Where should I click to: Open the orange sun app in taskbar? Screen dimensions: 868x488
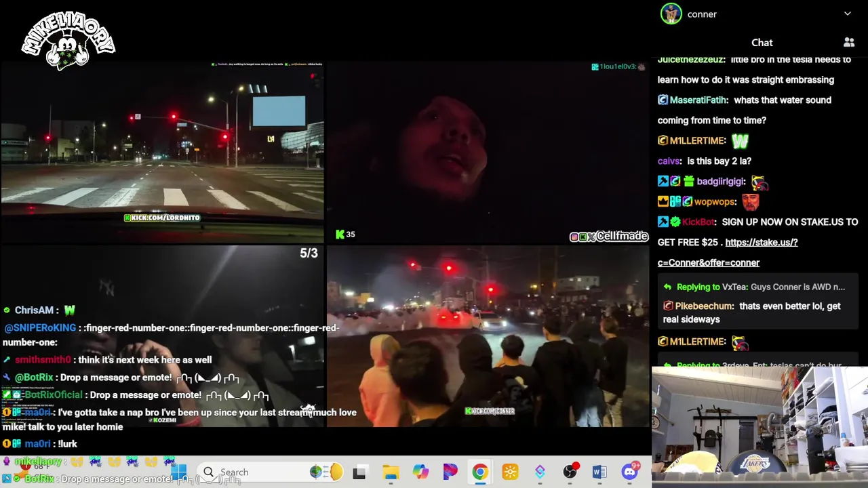[x=510, y=472]
